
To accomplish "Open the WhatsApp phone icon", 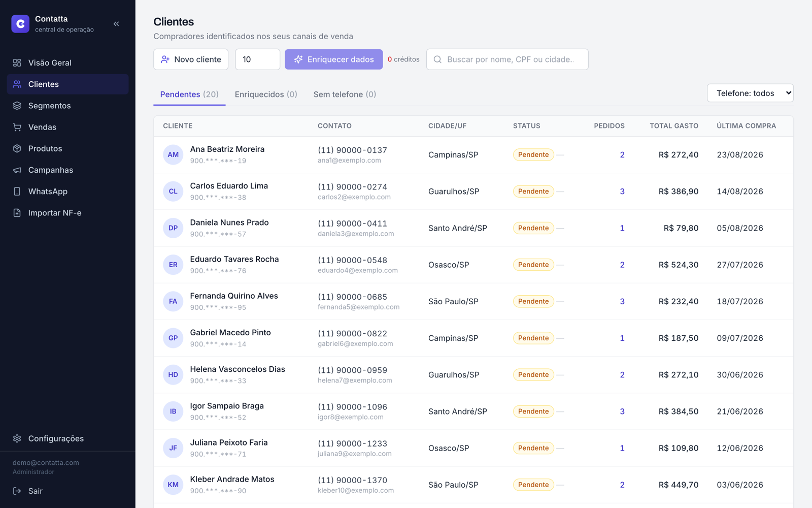I will pyautogui.click(x=17, y=192).
